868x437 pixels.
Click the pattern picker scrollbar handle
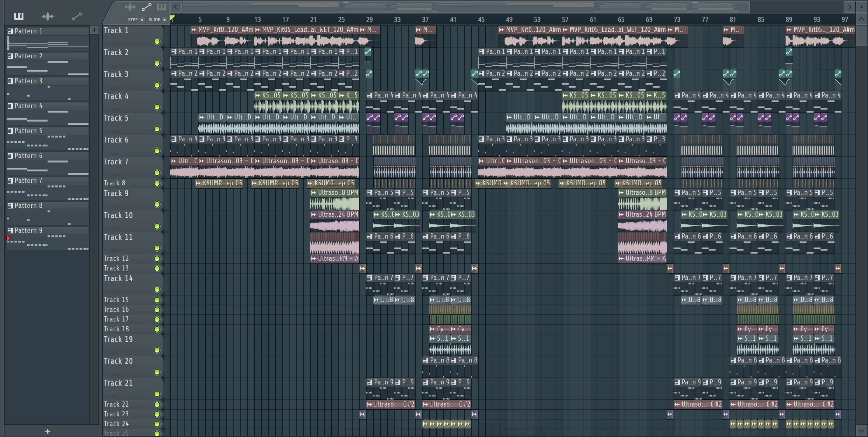[94, 30]
